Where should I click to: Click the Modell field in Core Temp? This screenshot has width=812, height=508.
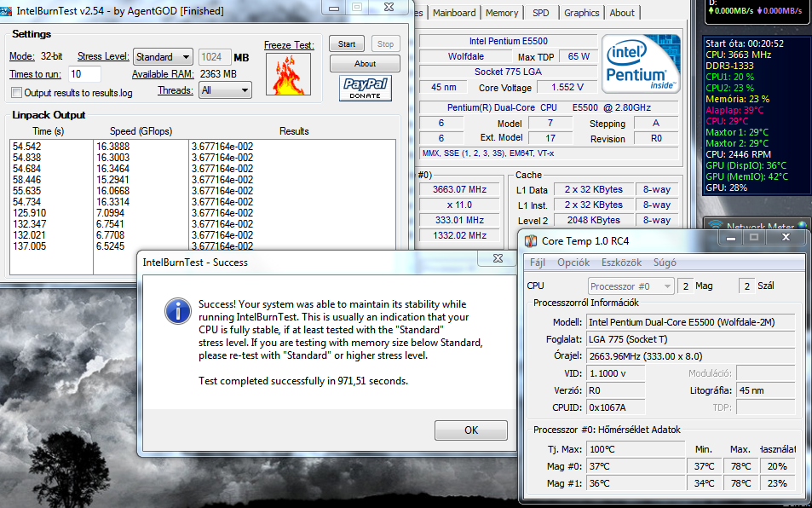pos(691,322)
